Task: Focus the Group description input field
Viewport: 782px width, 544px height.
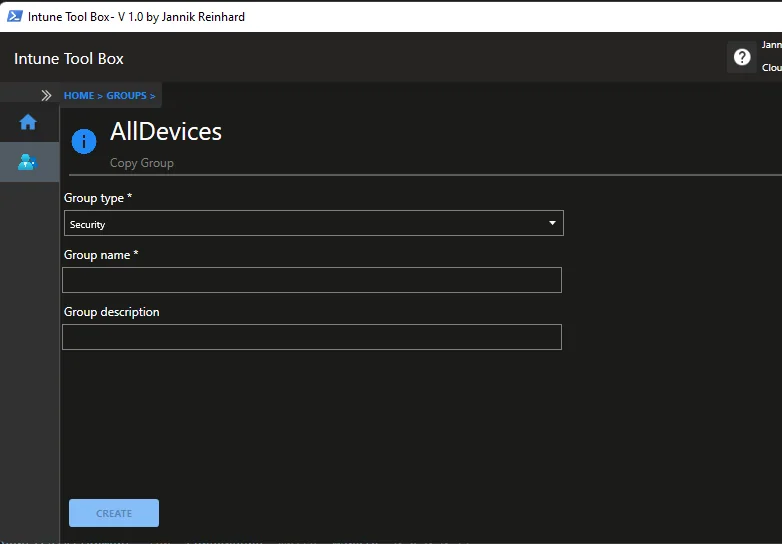Action: 312,337
